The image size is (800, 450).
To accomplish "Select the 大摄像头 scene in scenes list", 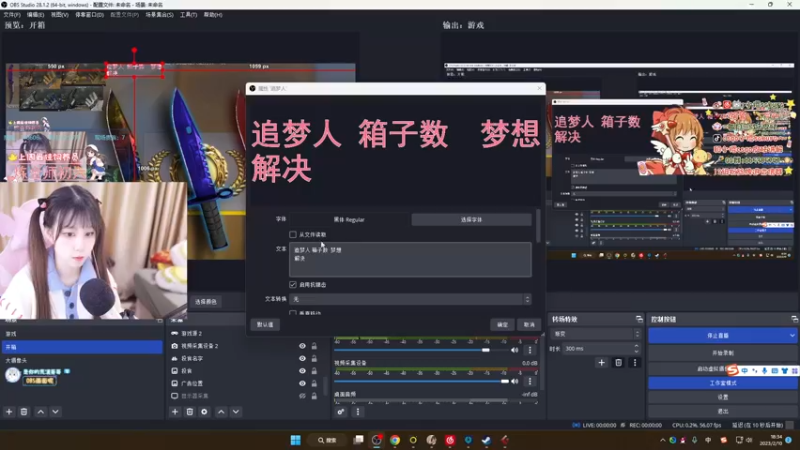I will (82, 360).
